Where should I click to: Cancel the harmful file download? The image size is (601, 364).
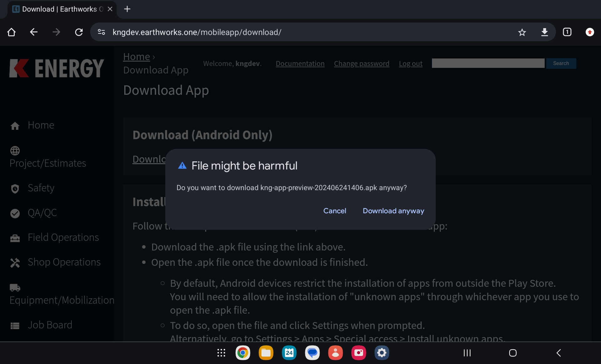[x=334, y=211]
